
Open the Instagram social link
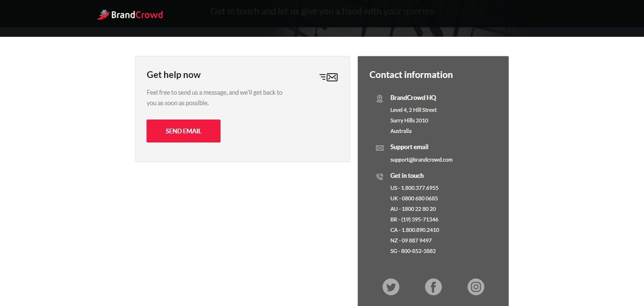point(476,287)
